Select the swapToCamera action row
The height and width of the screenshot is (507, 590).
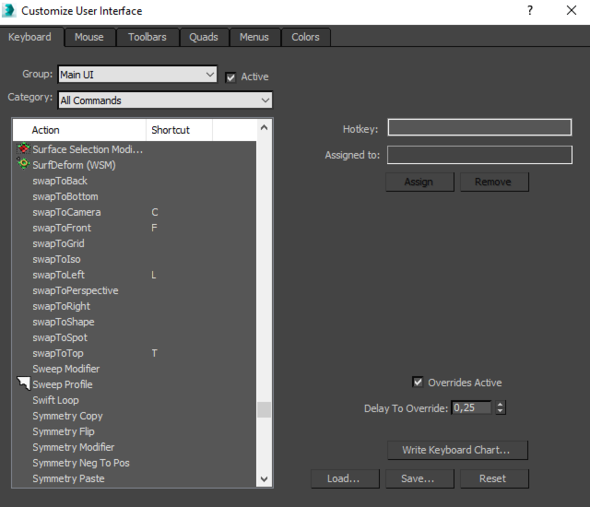[134, 212]
